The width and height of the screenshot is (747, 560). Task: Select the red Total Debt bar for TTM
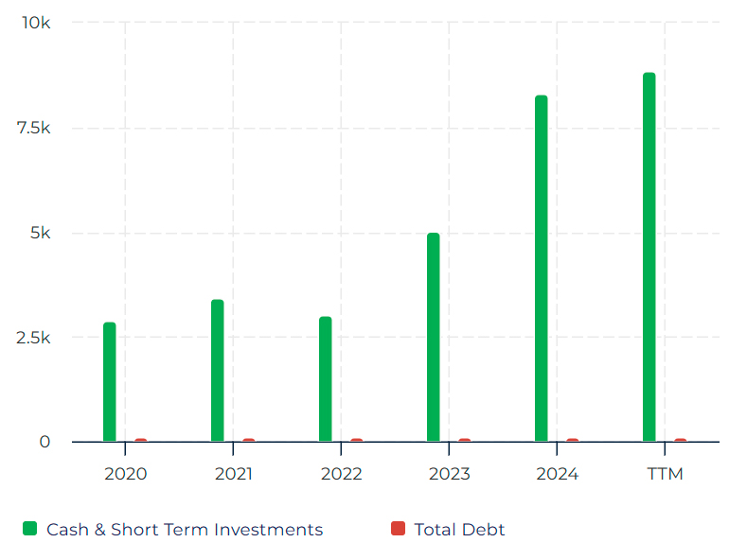coord(681,440)
